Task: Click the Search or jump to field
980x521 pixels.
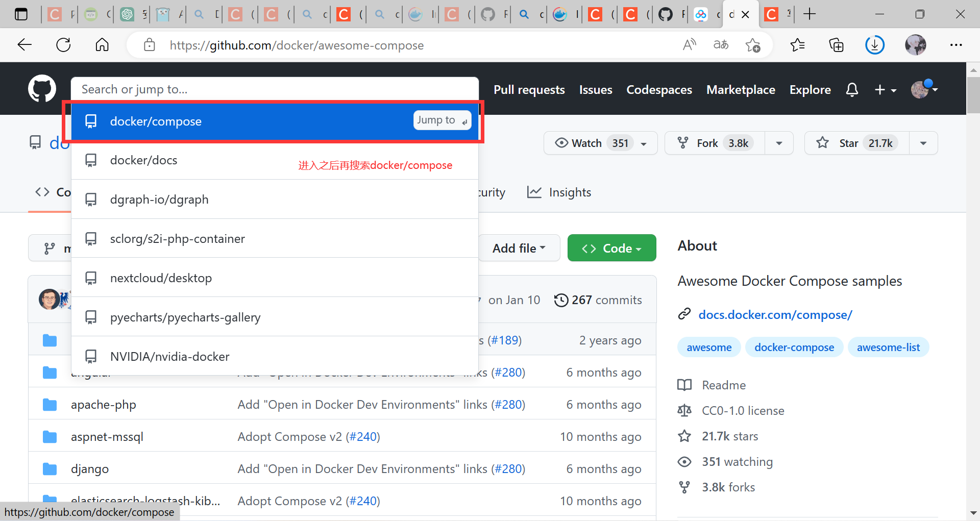Action: pos(275,89)
